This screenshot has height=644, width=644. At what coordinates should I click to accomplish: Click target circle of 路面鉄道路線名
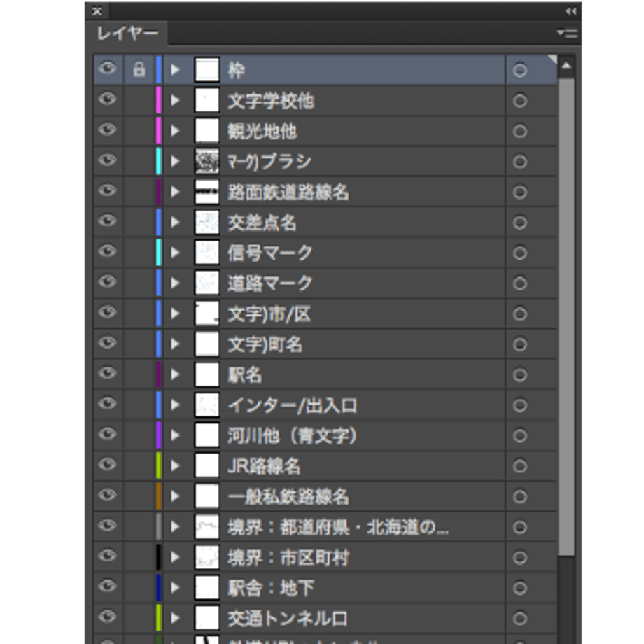(520, 192)
